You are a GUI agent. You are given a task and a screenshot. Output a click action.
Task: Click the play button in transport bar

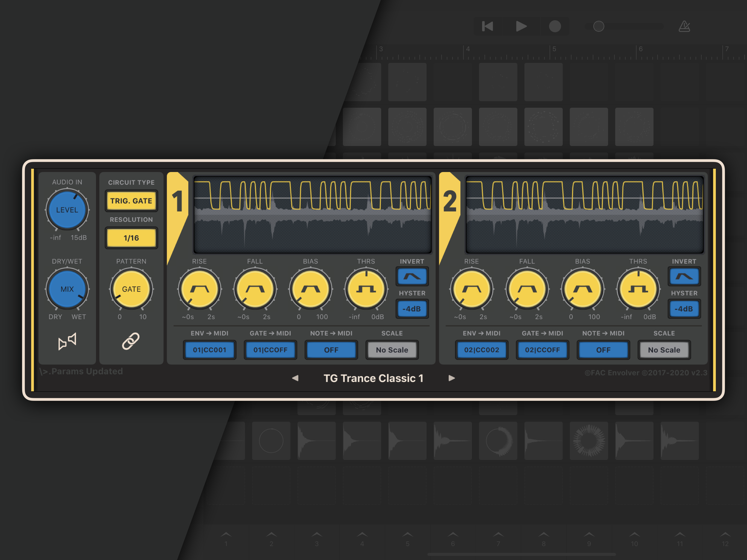(x=521, y=26)
